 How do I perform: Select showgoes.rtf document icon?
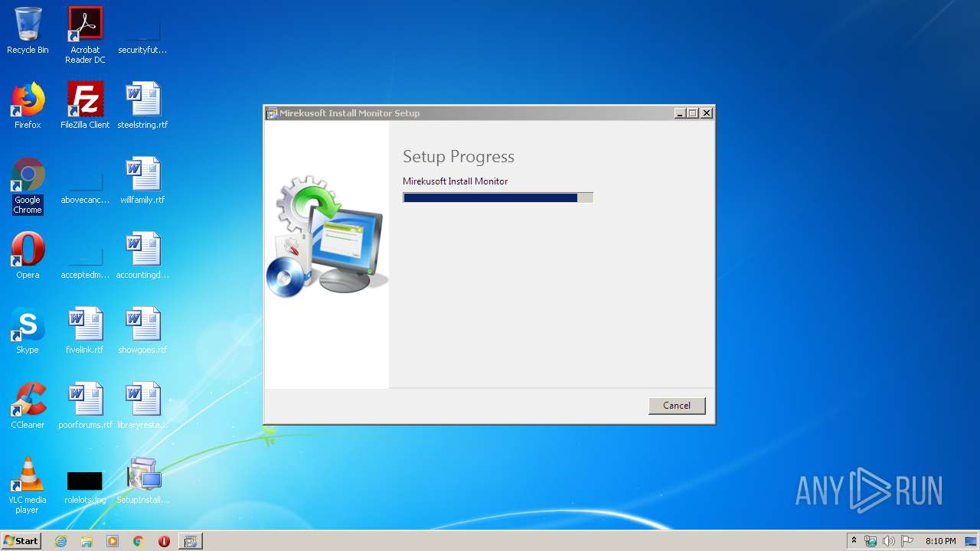(142, 331)
